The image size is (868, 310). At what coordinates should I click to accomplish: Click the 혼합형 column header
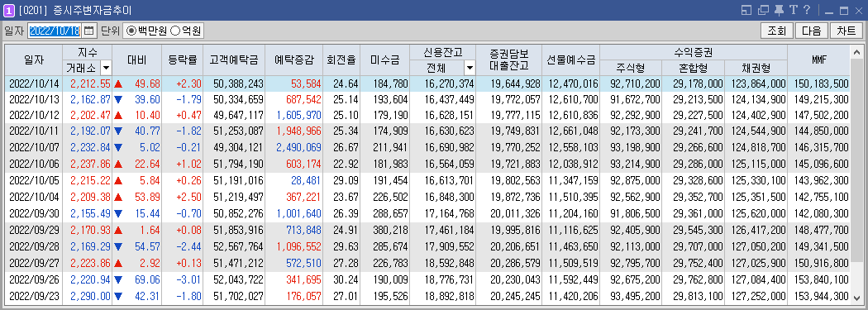coord(693,68)
